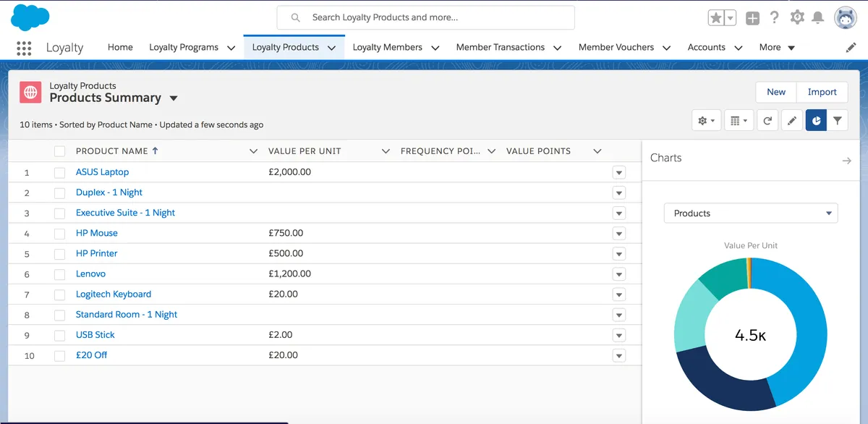Open the Standard Room - 1 Night link
The image size is (868, 424).
point(127,315)
